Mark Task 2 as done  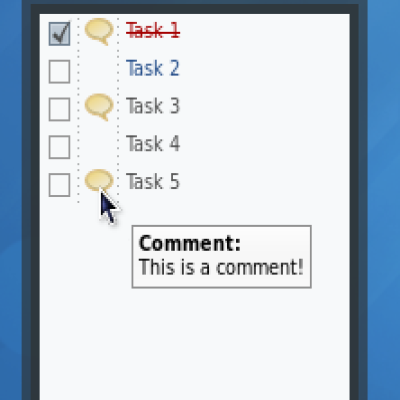(59, 71)
